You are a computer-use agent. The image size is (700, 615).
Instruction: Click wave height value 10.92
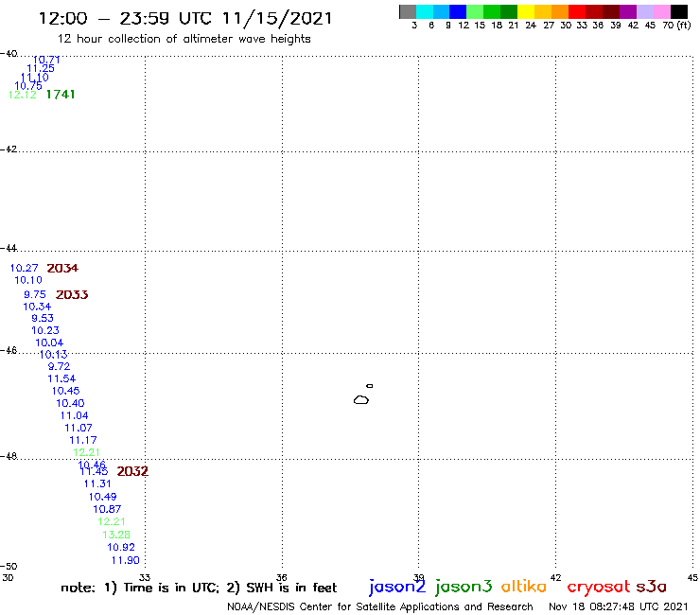[x=121, y=547]
